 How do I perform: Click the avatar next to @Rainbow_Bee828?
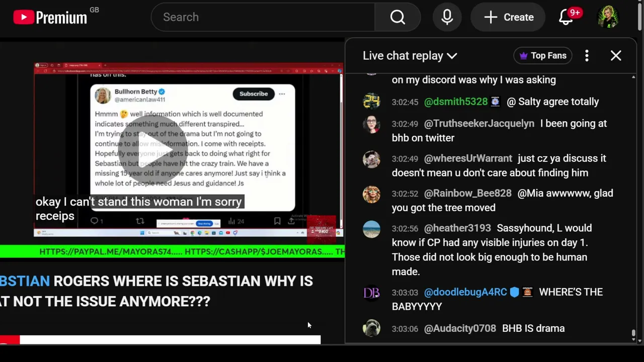[x=371, y=194]
